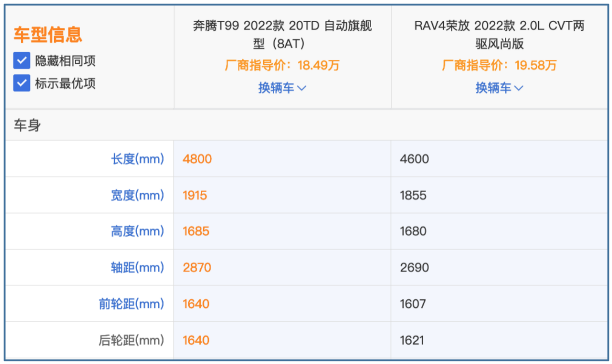Image resolution: width=612 pixels, height=364 pixels.
Task: Open 换辆车 dropdown under 奔腾T99
Action: [282, 88]
